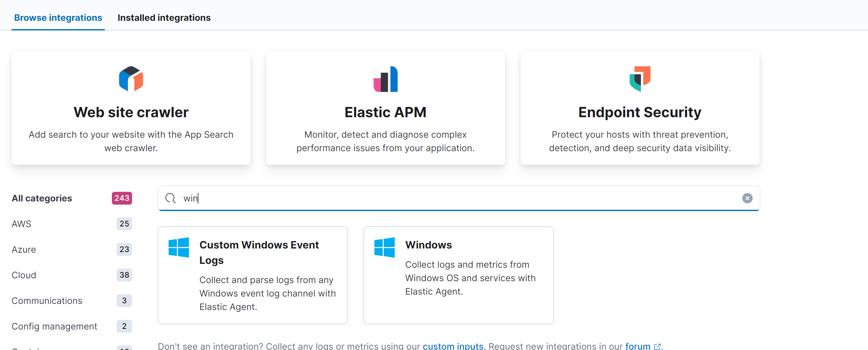This screenshot has height=350, width=868.
Task: Click the Elastic APM bar chart icon
Action: [385, 79]
